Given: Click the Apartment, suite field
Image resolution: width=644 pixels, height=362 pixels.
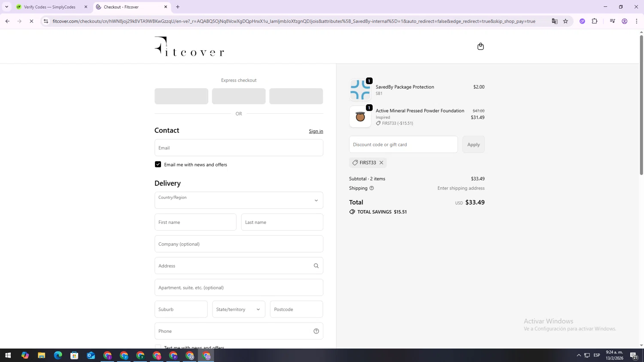Looking at the screenshot, I should [x=239, y=288].
